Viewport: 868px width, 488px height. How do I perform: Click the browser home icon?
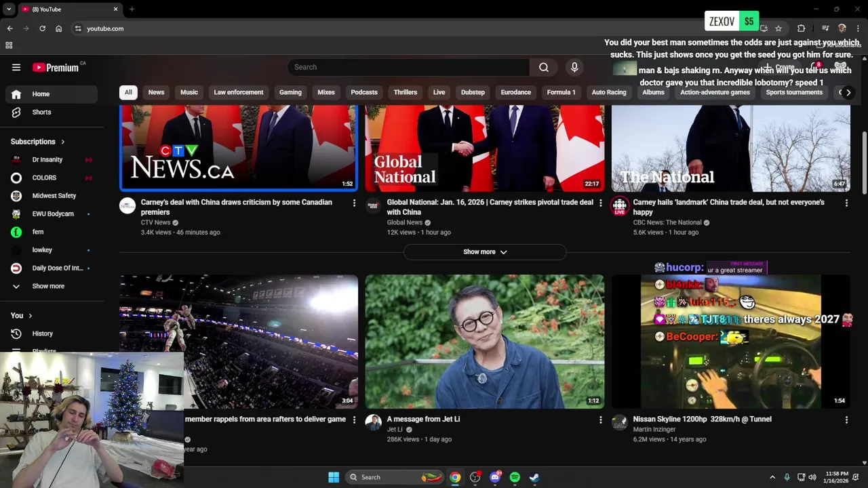point(58,28)
